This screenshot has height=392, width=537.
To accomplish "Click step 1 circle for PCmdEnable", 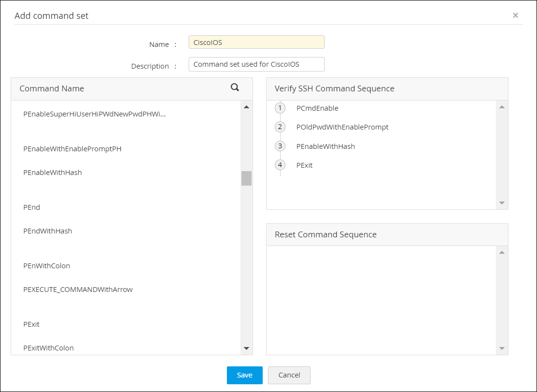I will [x=280, y=108].
